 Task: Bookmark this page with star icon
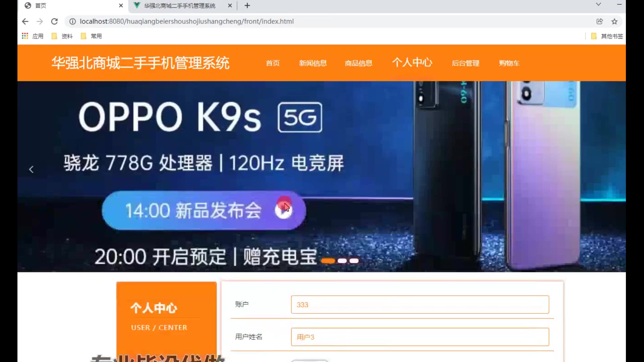(614, 21)
